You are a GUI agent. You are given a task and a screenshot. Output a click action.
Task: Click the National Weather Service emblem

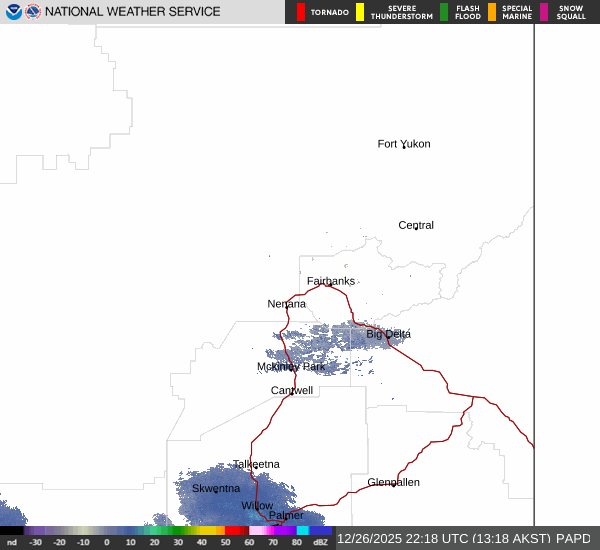tap(33, 12)
